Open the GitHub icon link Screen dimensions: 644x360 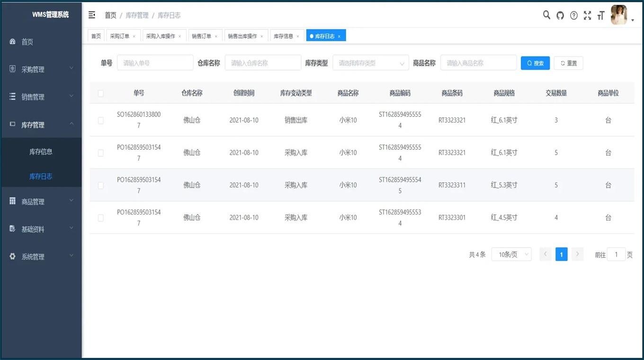560,16
